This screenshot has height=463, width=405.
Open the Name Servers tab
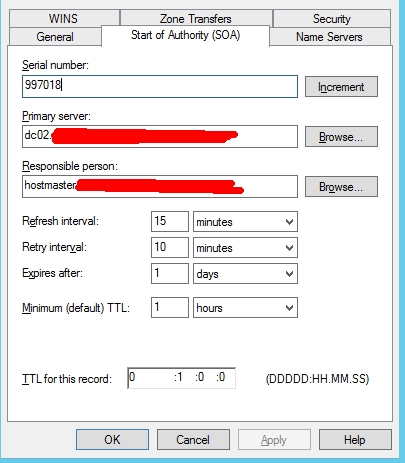point(330,37)
